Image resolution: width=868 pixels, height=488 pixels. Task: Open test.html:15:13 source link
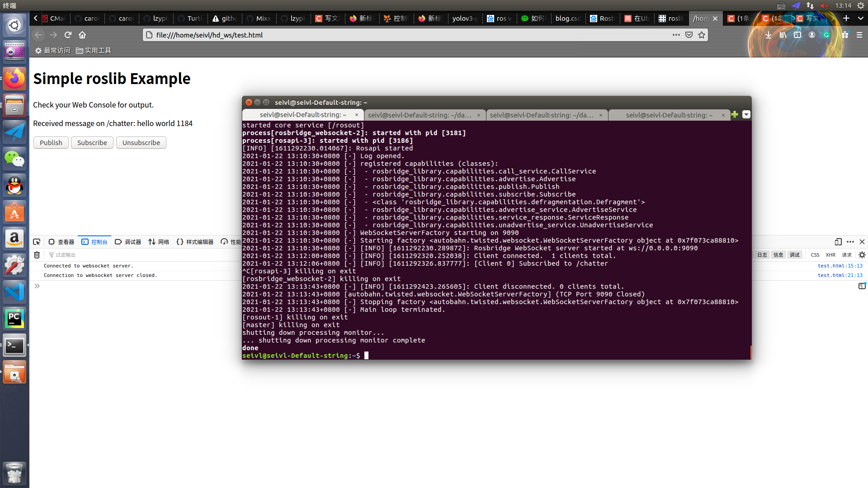pos(840,266)
